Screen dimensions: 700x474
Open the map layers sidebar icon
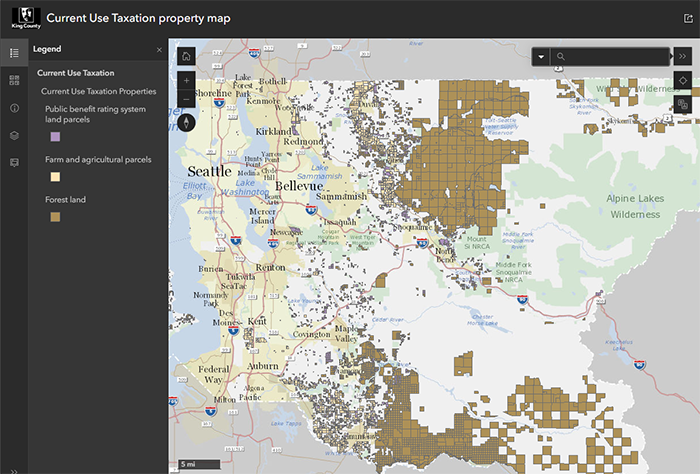tap(14, 135)
